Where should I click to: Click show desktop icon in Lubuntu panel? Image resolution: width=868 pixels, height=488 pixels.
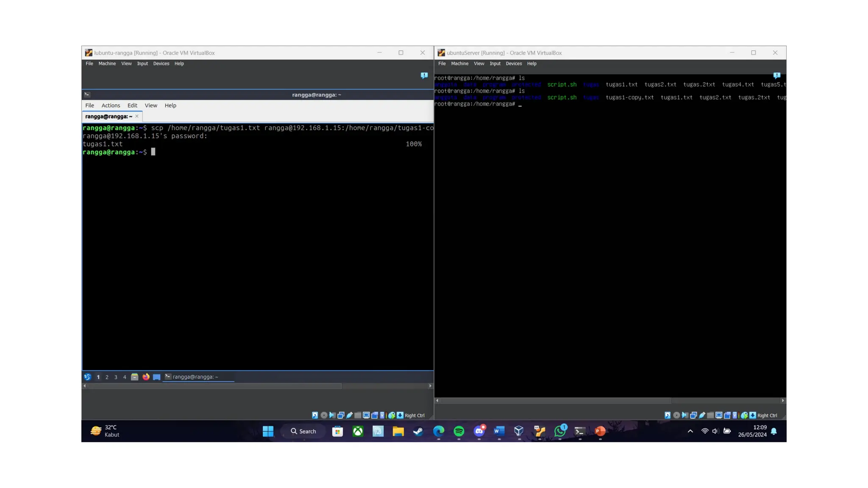tap(156, 377)
